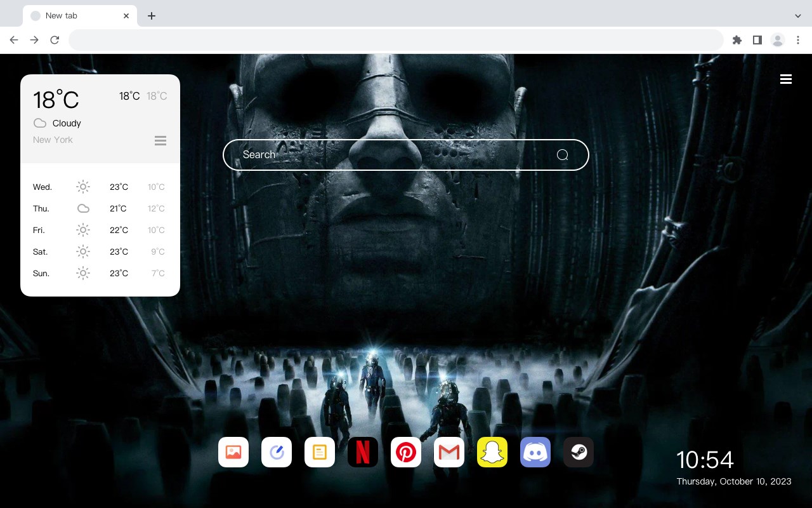Open the Snapchat shortcut
This screenshot has height=508, width=812.
[x=492, y=452]
